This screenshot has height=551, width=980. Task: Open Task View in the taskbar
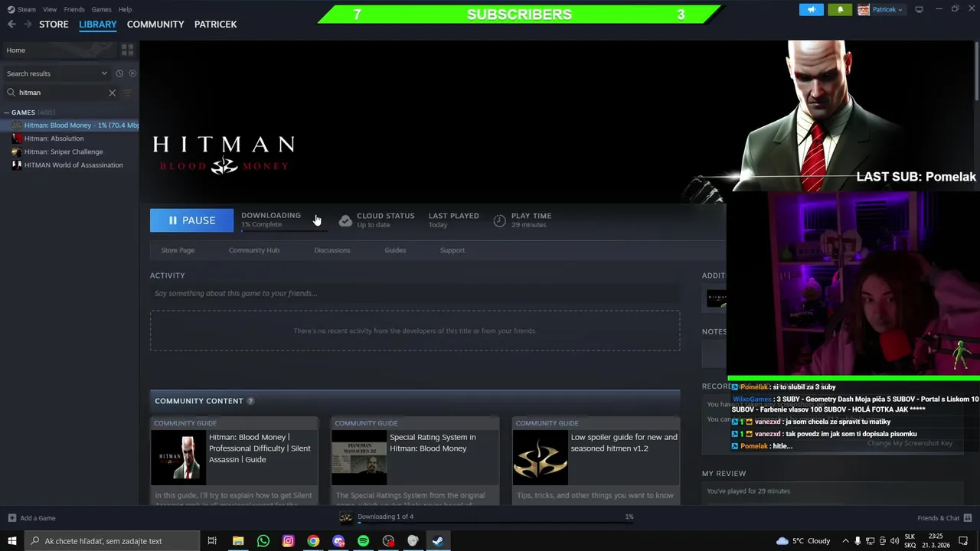(212, 541)
